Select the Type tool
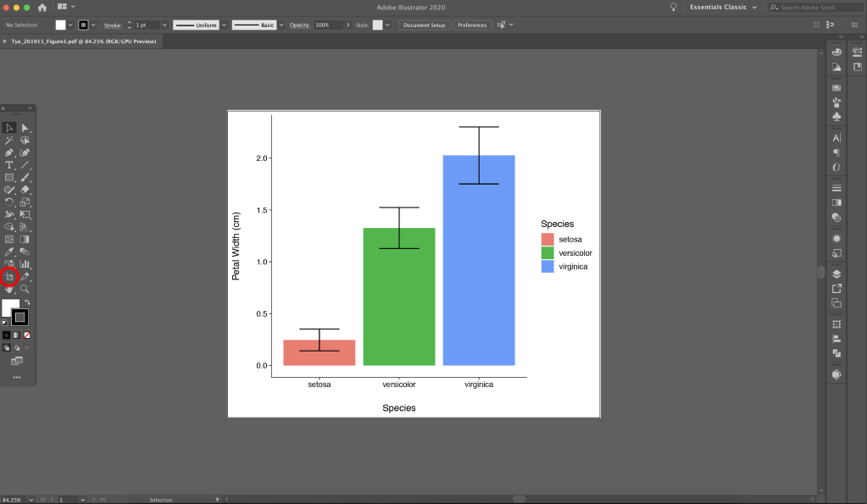This screenshot has height=504, width=867. pos(9,165)
